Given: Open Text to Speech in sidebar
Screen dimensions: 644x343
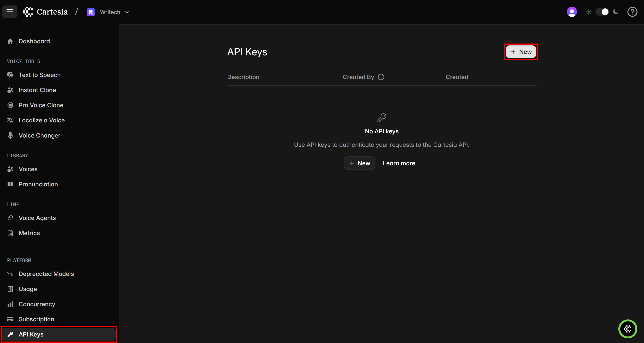Looking at the screenshot, I should pos(40,75).
